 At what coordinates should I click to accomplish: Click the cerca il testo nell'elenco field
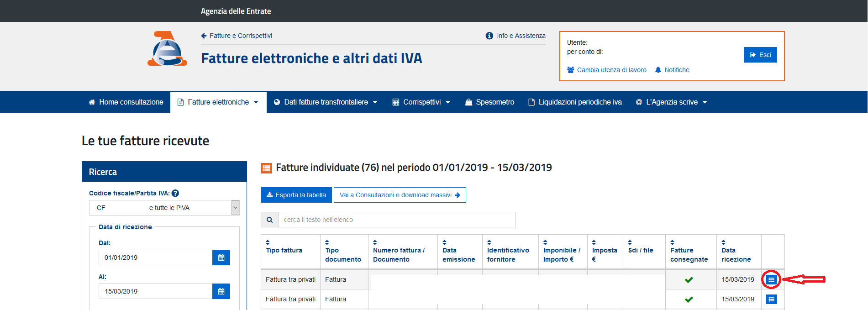[397, 220]
